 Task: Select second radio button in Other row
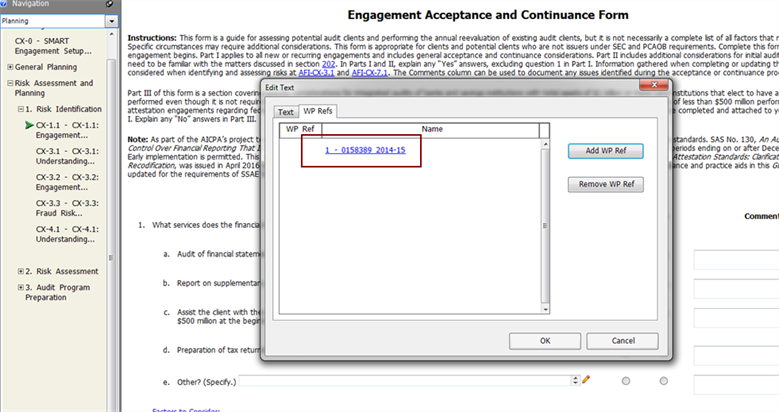click(x=664, y=381)
